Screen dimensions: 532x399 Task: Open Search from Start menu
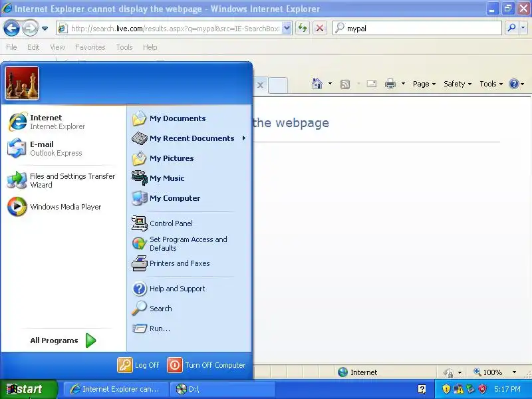tap(189, 309)
